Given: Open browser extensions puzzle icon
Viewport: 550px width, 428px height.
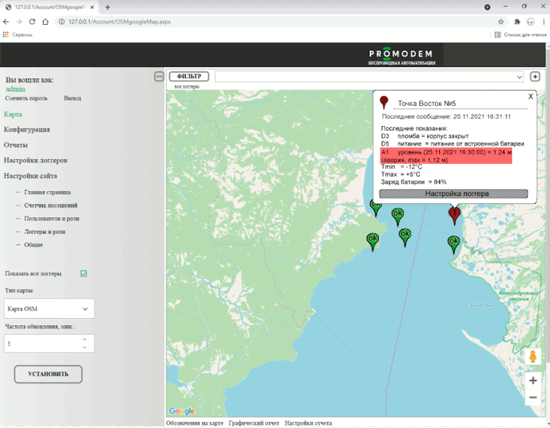Looking at the screenshot, I should pyautogui.click(x=517, y=22).
